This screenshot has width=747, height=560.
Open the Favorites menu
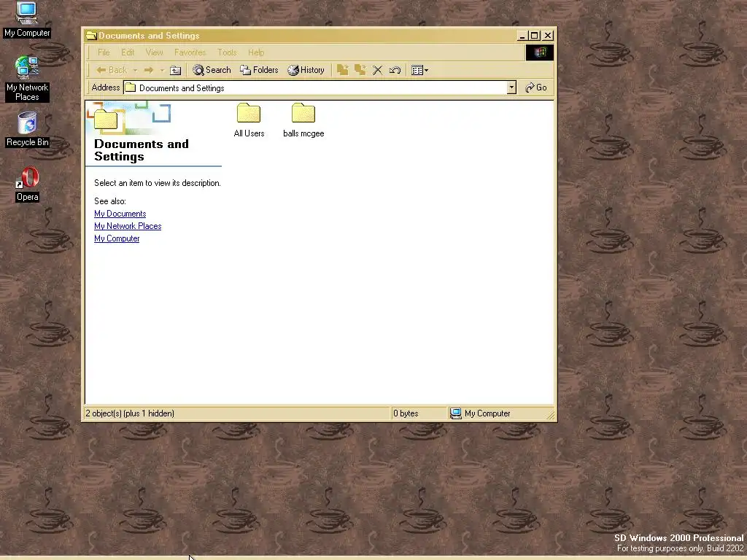(190, 52)
